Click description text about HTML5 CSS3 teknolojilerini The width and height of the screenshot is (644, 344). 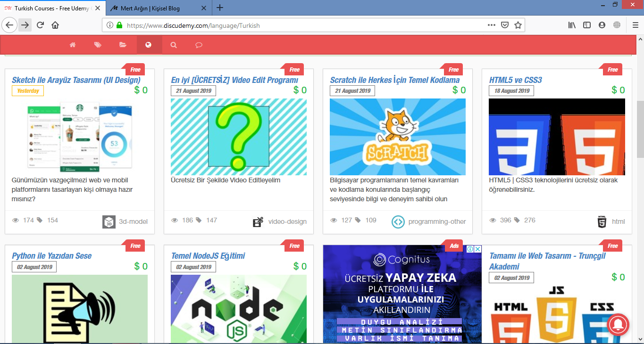[x=553, y=185]
